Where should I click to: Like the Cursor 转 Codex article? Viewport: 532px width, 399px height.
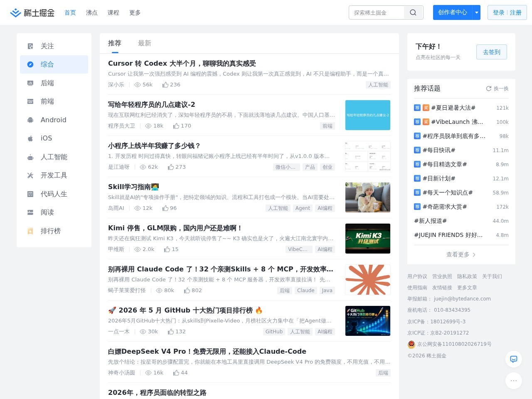pos(165,85)
